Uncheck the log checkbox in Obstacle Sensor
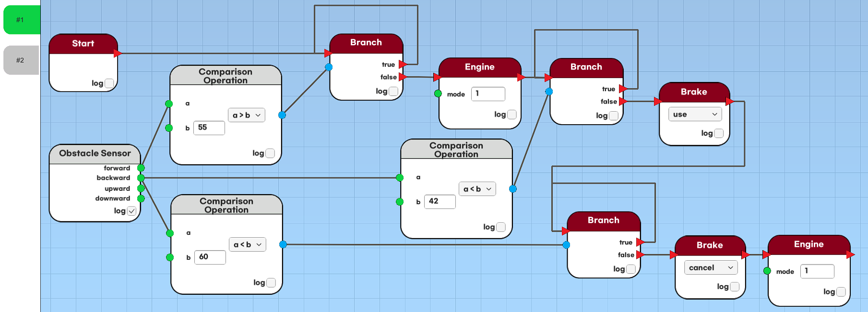 tap(131, 211)
